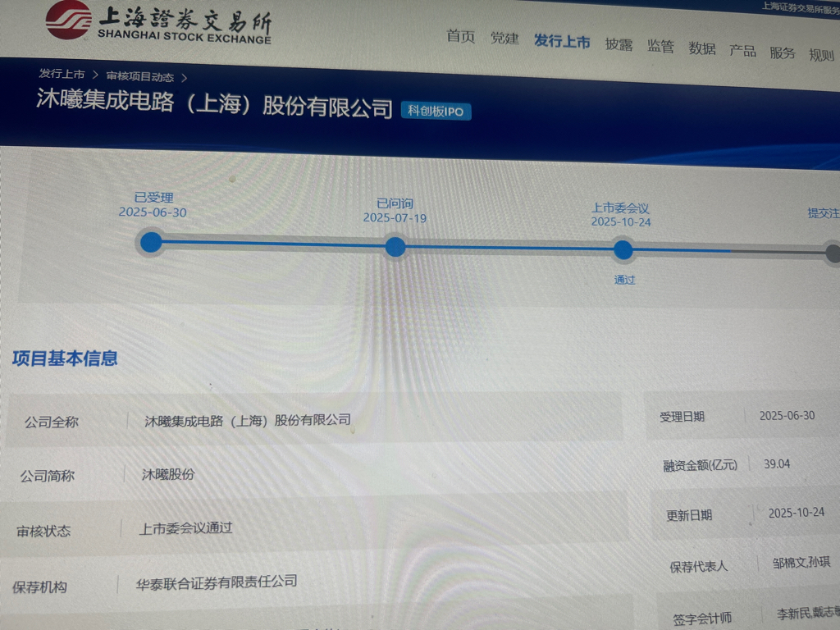Screen dimensions: 840x630
Task: Click the 签字会计师 label
Action: [702, 619]
